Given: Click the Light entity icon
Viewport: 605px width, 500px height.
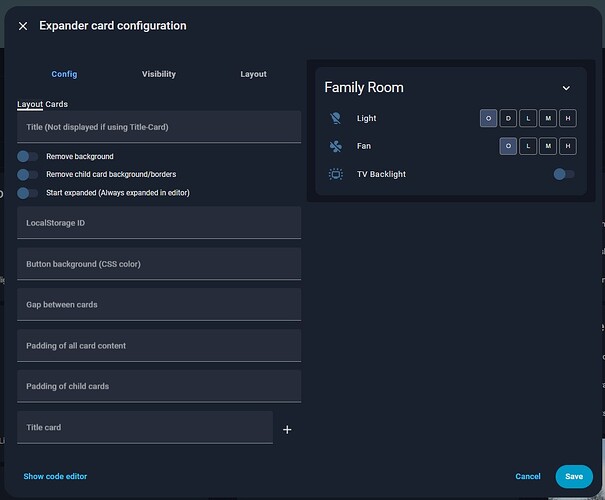Looking at the screenshot, I should click(336, 118).
